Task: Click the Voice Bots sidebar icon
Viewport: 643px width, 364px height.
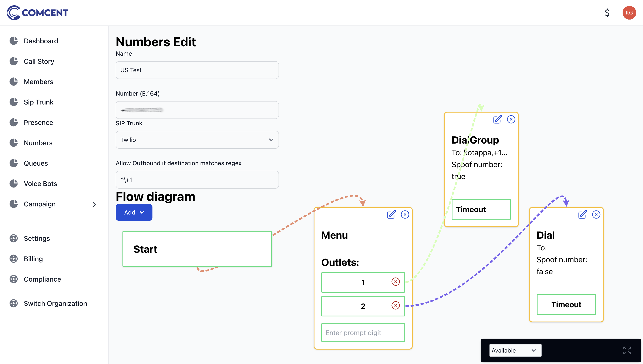Action: click(x=14, y=183)
